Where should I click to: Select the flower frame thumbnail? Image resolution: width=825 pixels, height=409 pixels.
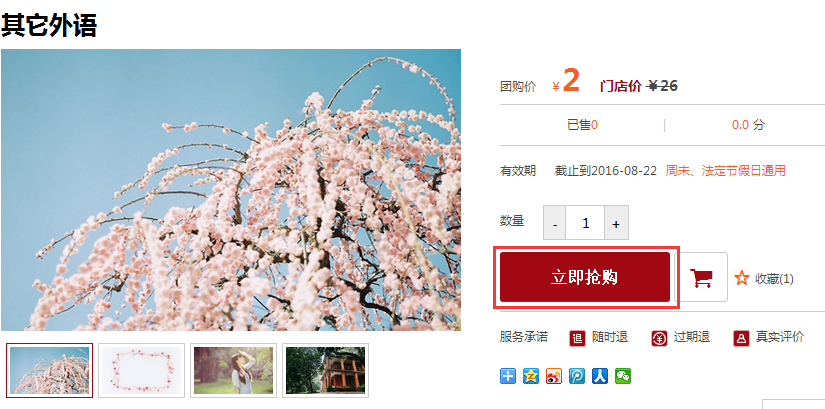coord(142,371)
